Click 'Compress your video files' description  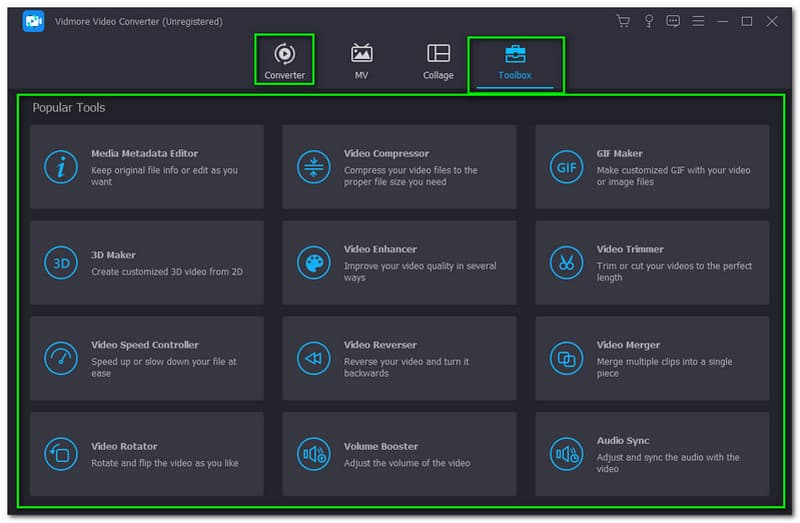[411, 176]
